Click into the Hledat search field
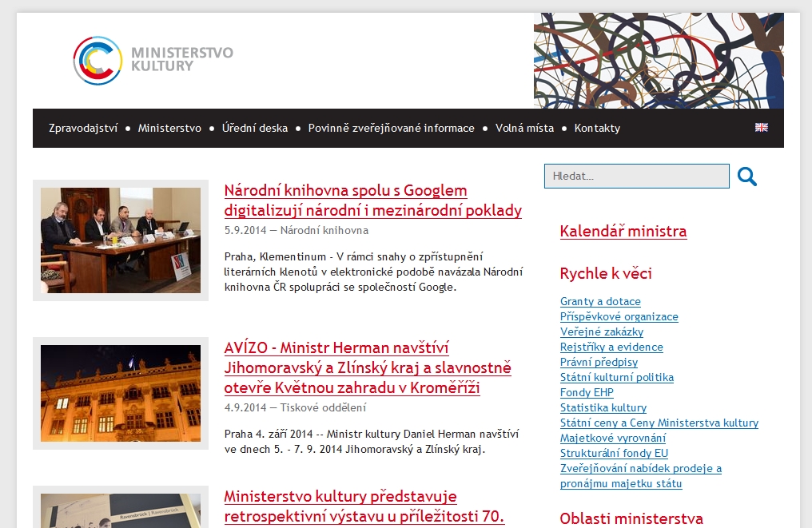This screenshot has width=812, height=528. (636, 177)
